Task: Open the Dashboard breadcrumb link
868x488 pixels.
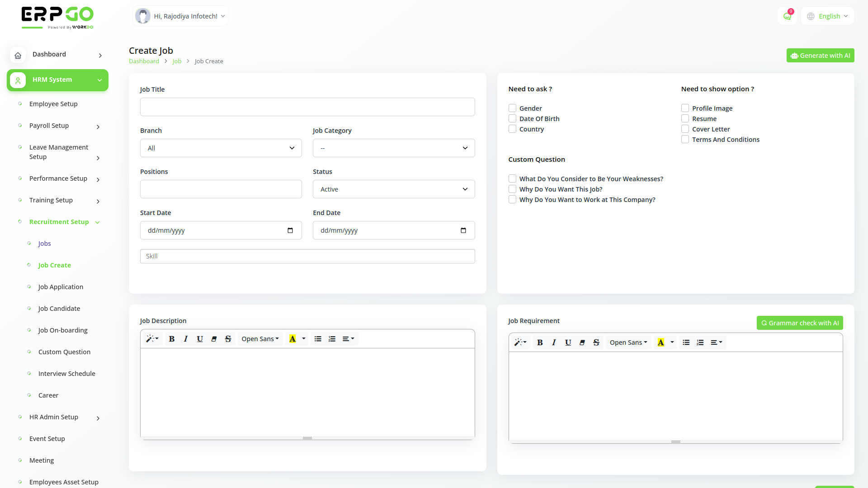Action: pos(144,61)
